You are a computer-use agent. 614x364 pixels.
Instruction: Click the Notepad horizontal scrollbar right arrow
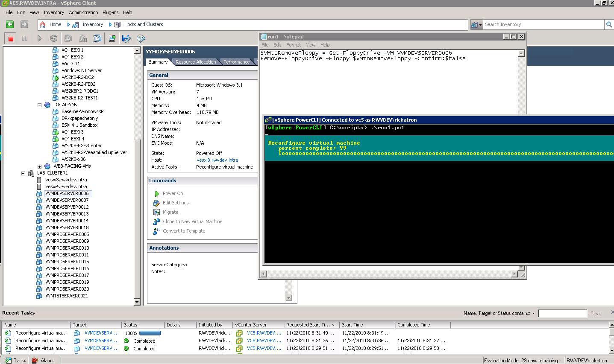point(514,274)
